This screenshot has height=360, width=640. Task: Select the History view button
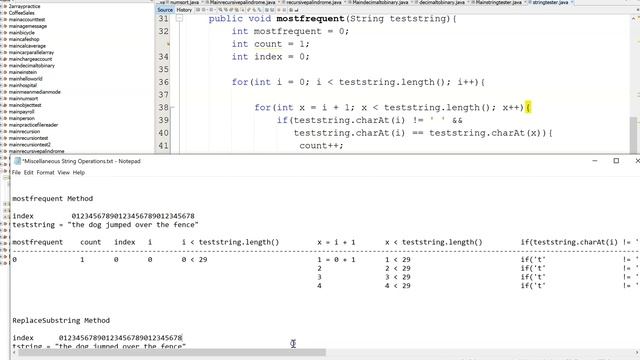184,10
